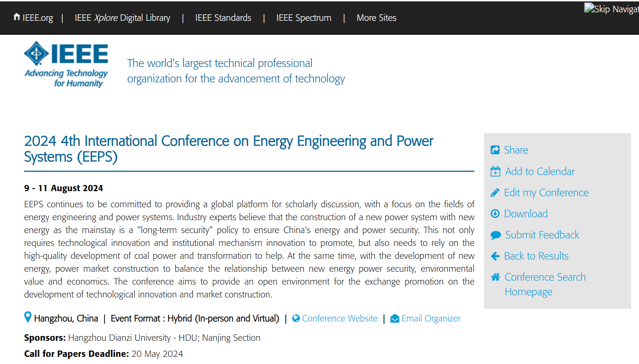Screen dimensions: 639x364
Task: Go to IEEE Standards
Action: point(223,18)
